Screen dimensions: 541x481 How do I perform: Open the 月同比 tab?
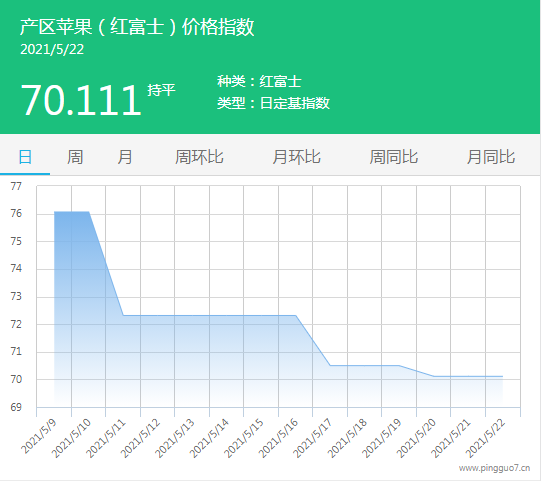491,157
